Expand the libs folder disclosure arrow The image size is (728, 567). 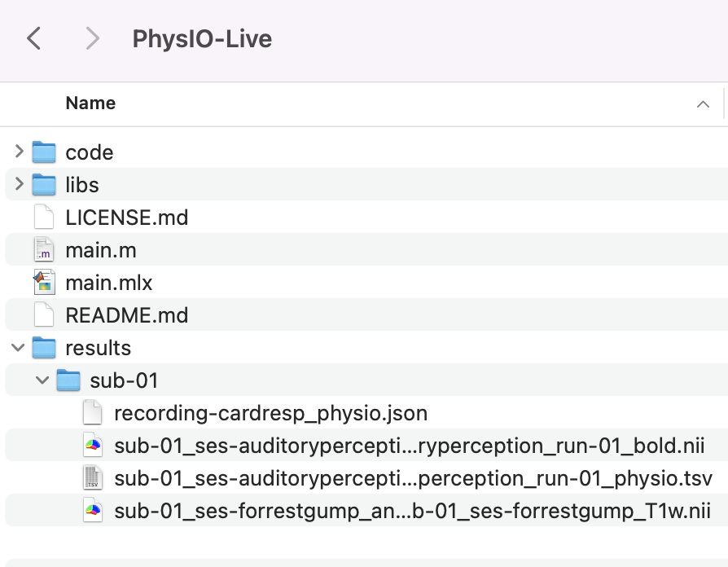coord(19,185)
